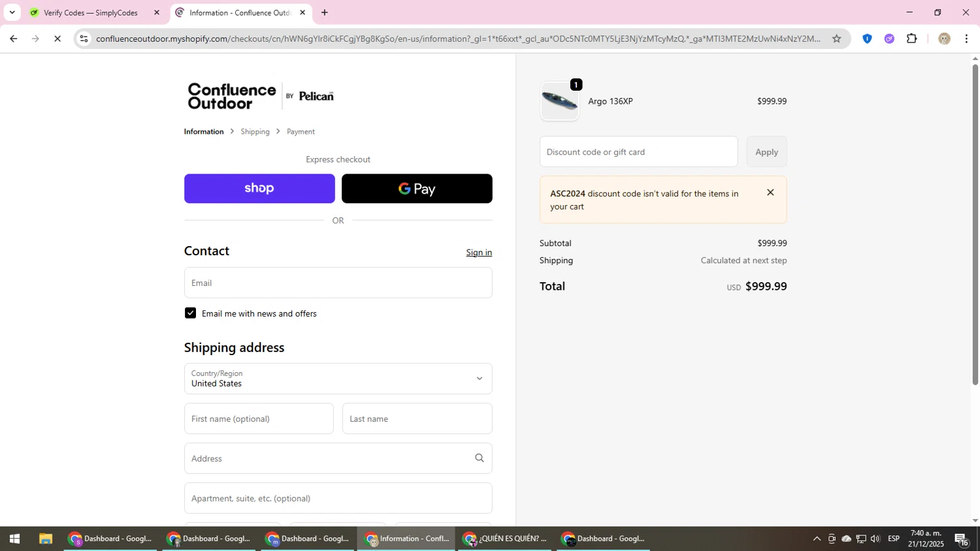The height and width of the screenshot is (551, 980).
Task: Click the page vertical scrollbar
Action: click(x=975, y=223)
